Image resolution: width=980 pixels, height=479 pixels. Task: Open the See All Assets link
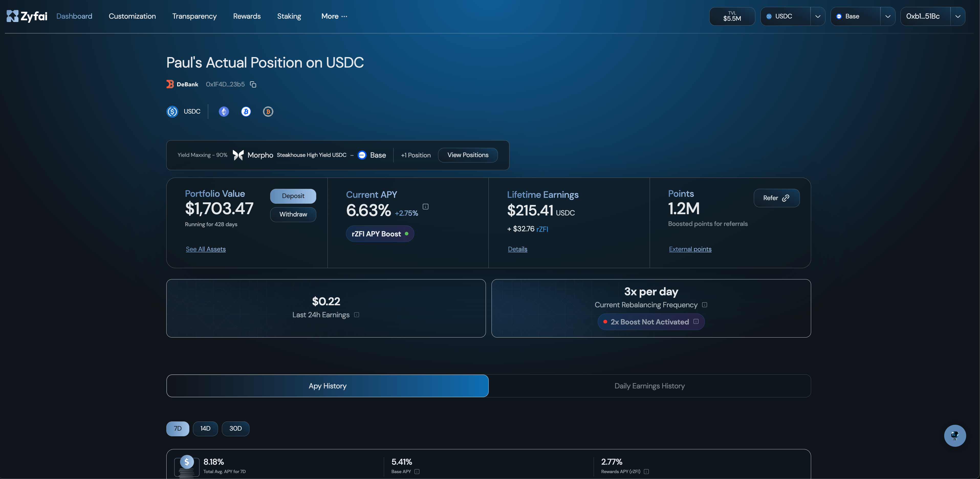(206, 249)
